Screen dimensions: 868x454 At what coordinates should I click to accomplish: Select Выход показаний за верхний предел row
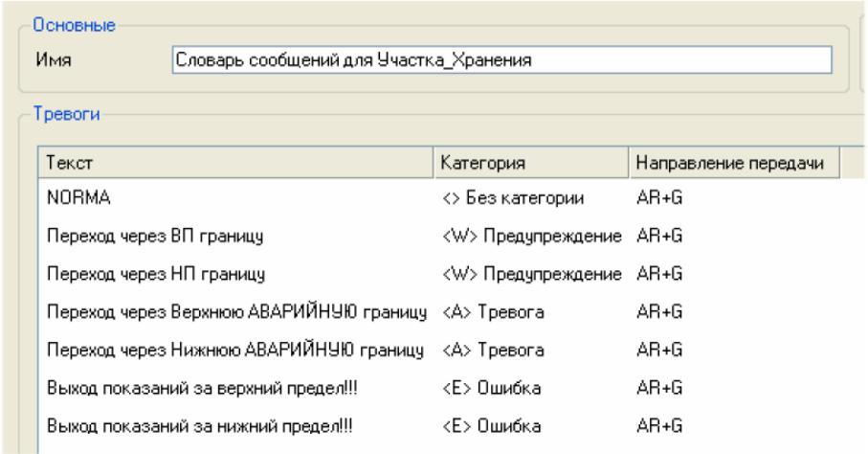(x=451, y=388)
